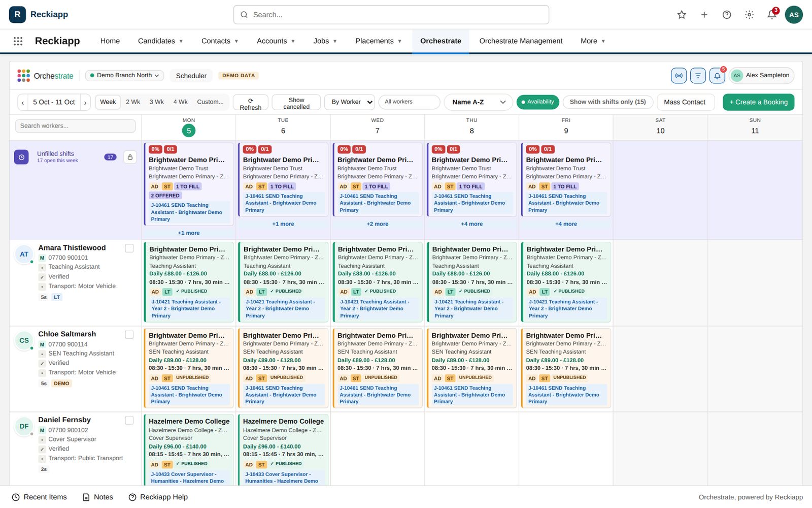This screenshot has height=508, width=812.
Task: Click the Unfilled shifts clock icon
Action: pos(21,157)
